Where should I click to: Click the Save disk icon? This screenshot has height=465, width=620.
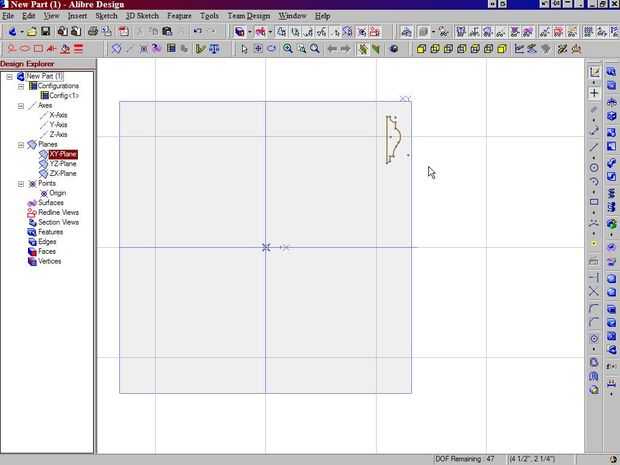click(x=46, y=31)
